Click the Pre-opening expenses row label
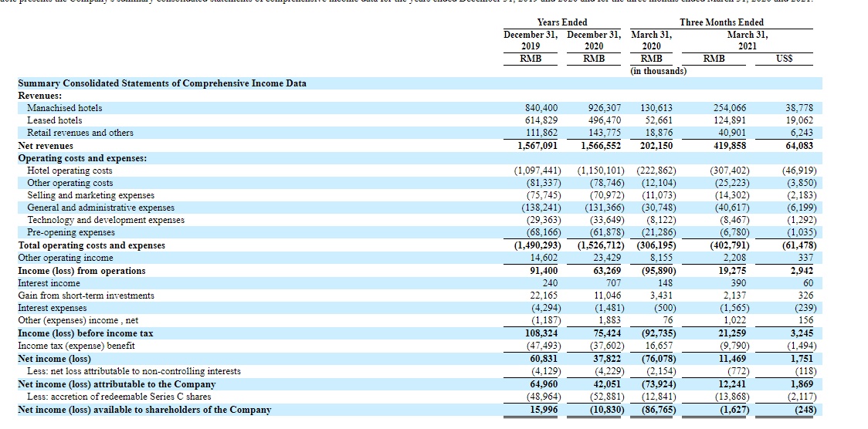 pos(71,232)
